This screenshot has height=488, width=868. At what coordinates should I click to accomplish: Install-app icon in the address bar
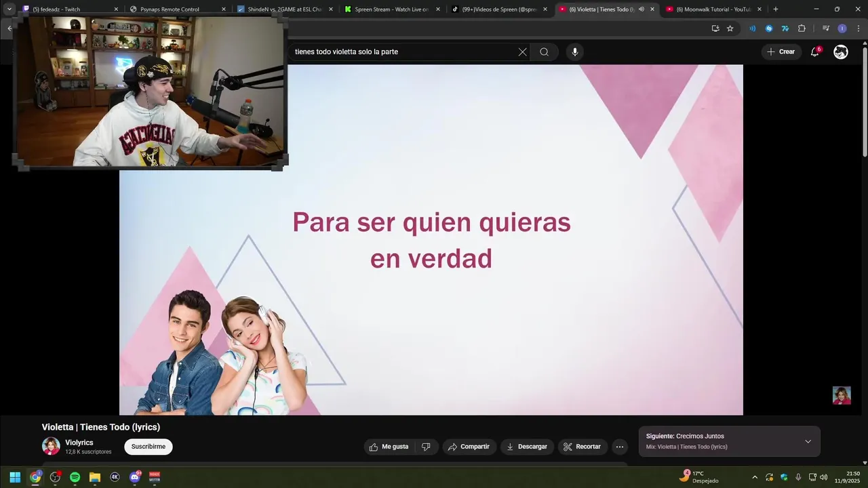click(x=715, y=28)
